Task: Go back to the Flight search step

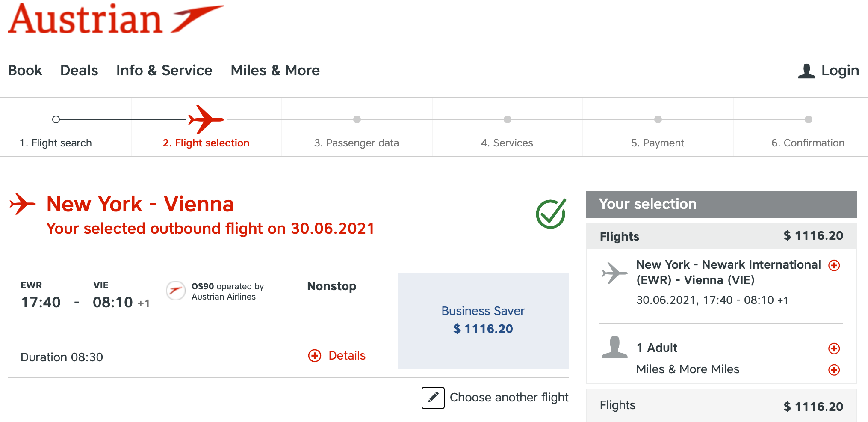Action: 56,143
